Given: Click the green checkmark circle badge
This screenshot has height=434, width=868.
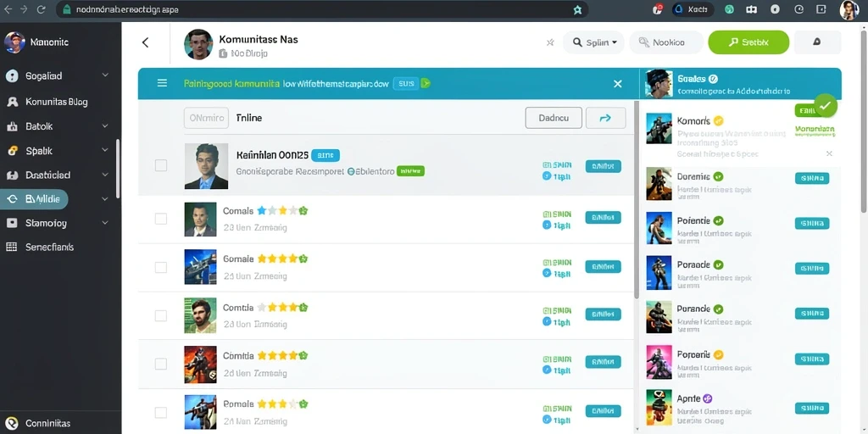Looking at the screenshot, I should pyautogui.click(x=826, y=105).
